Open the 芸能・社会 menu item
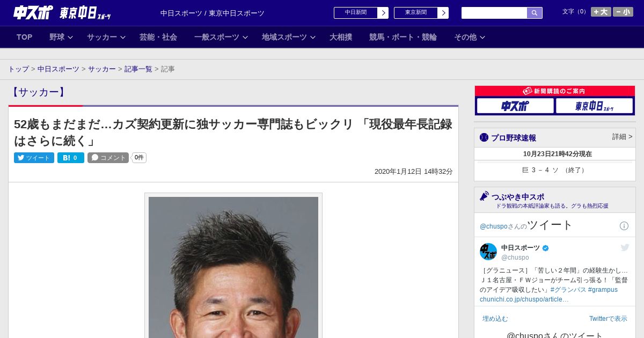This screenshot has width=644, height=338. [158, 37]
